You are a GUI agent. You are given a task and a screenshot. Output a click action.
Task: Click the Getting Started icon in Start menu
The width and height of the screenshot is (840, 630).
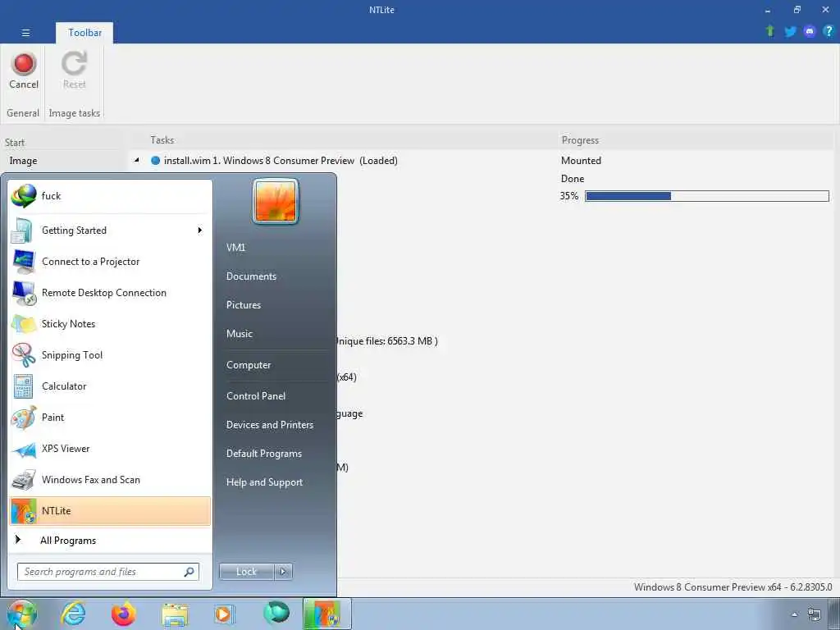(22, 231)
